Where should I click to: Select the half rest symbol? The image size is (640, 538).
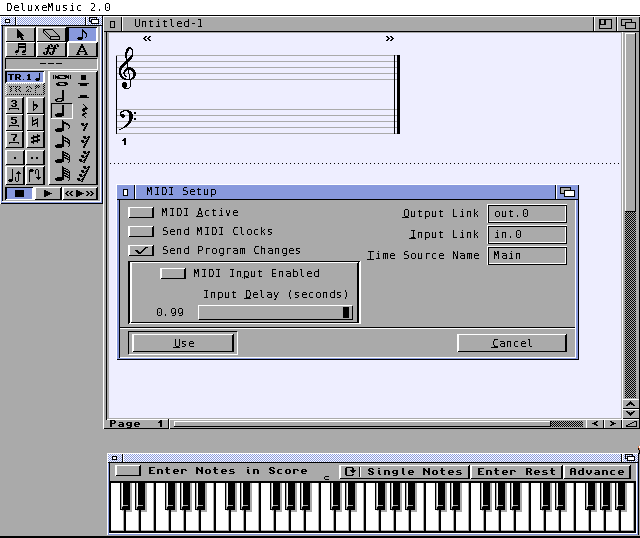(84, 96)
